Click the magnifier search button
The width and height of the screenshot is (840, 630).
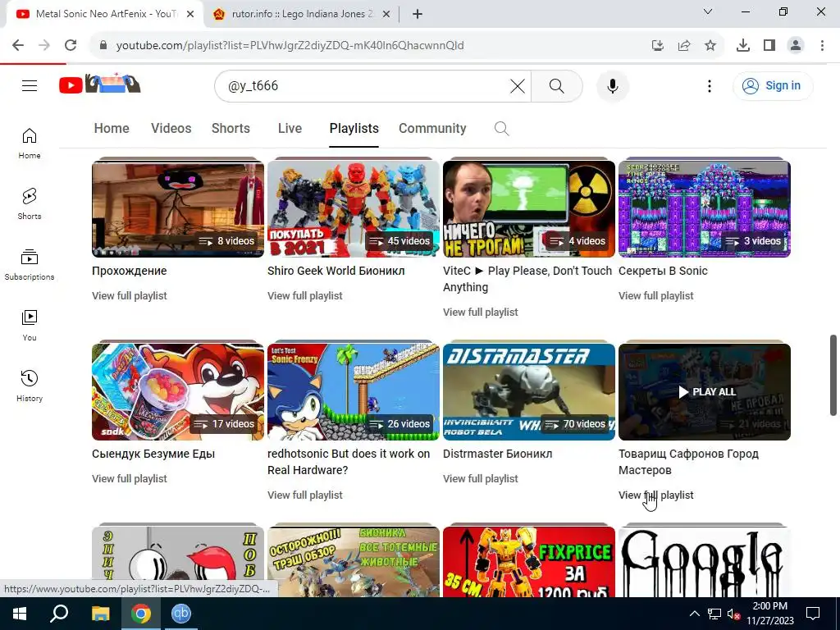pos(557,85)
